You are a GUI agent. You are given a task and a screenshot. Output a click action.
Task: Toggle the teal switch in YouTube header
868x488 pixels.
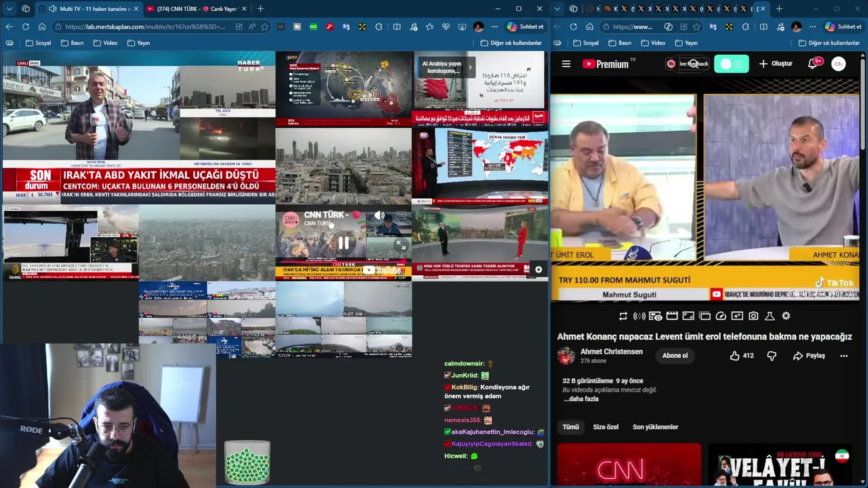click(731, 64)
